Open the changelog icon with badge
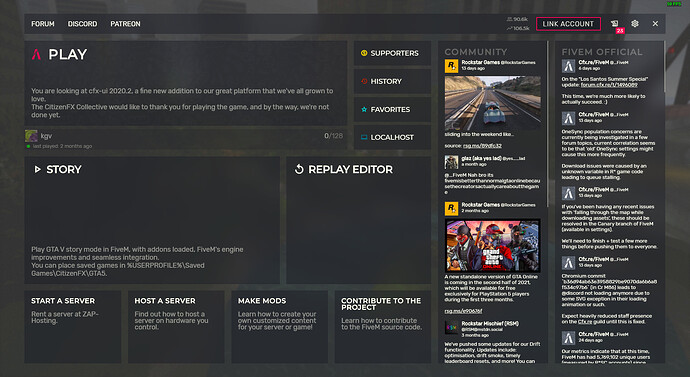This screenshot has height=377, width=690. pos(615,24)
